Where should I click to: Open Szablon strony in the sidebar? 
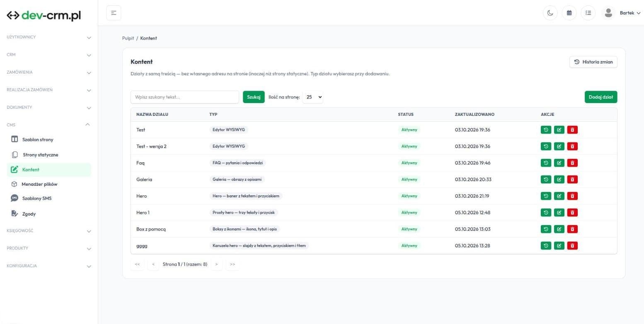pos(49,139)
